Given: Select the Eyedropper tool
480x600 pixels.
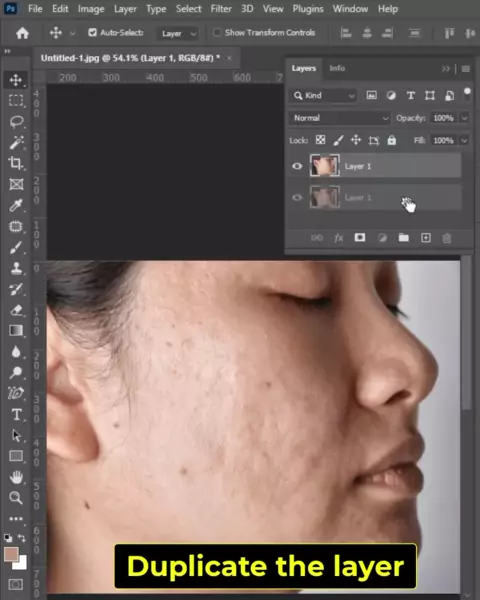Looking at the screenshot, I should [x=16, y=205].
